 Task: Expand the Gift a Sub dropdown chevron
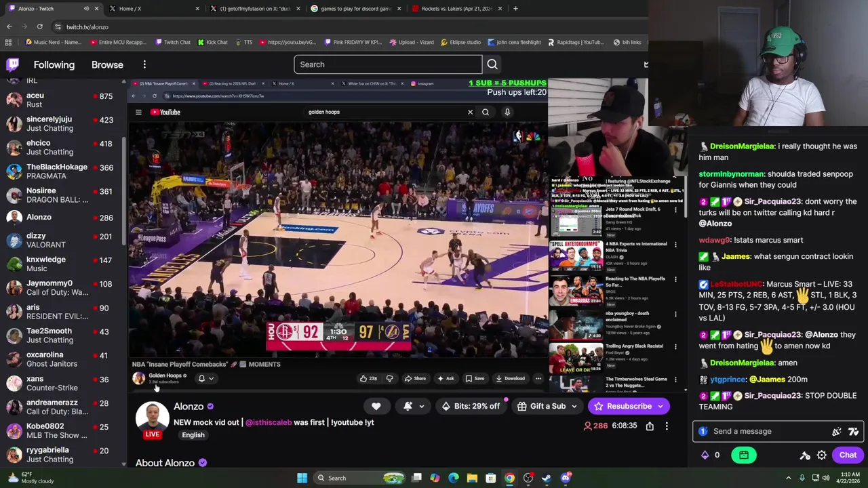pos(574,407)
